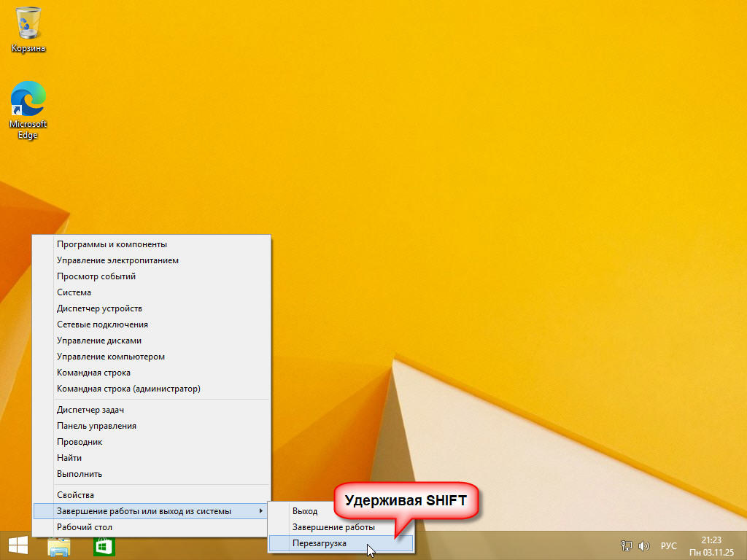Viewport: 747px width, 560px height.
Task: Select 'Перезагрузка' in the submenu
Action: click(320, 543)
